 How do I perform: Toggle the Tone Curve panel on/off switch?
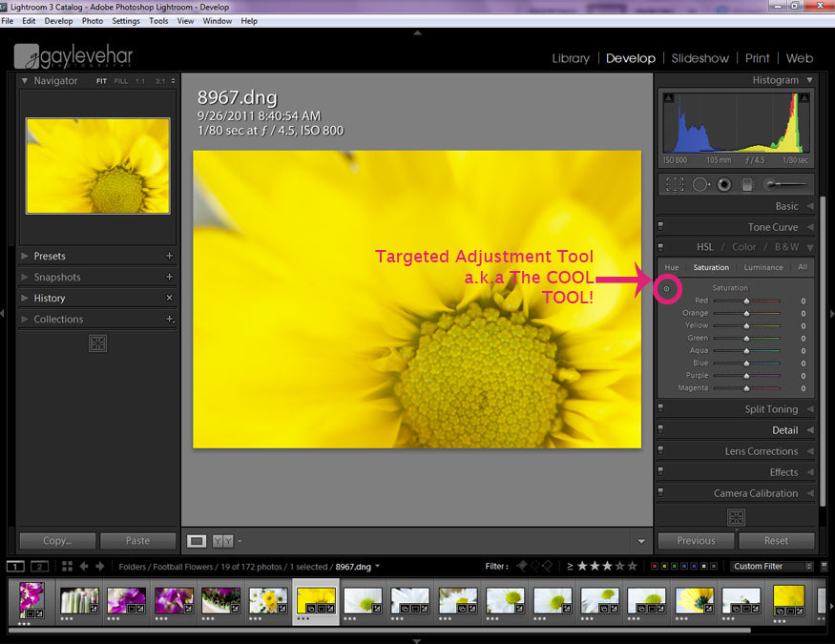[x=660, y=227]
